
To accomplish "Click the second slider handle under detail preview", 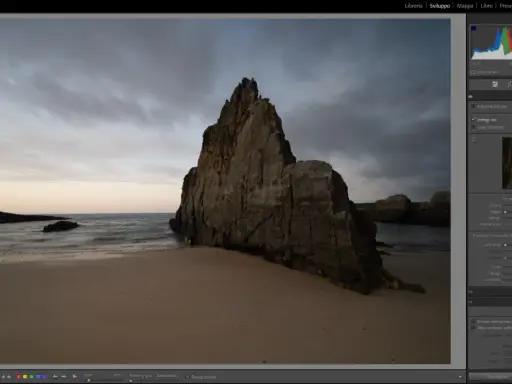I will [505, 212].
